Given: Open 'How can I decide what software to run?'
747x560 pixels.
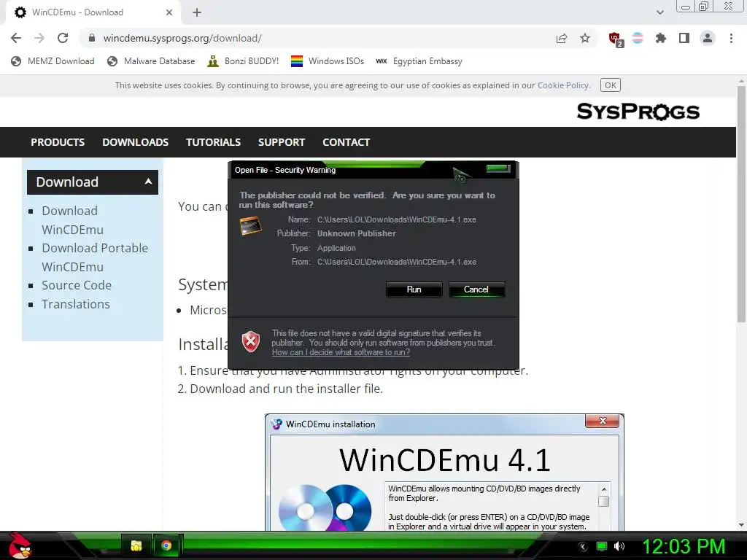Looking at the screenshot, I should click(341, 352).
